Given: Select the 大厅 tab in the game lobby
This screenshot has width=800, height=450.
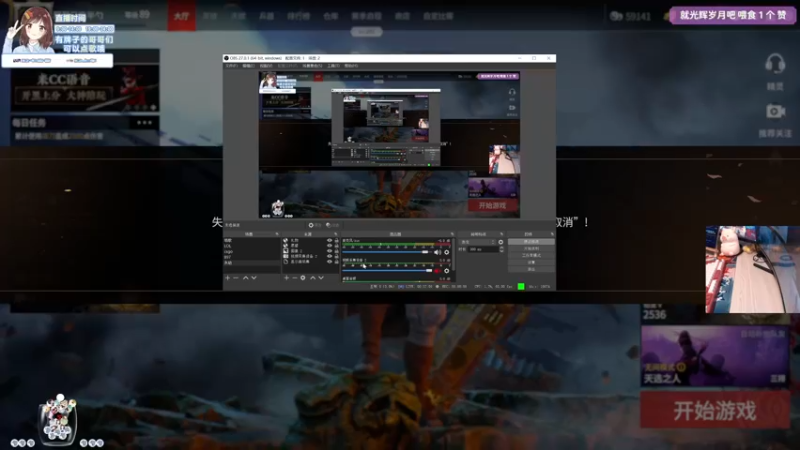Looking at the screenshot, I should point(182,16).
